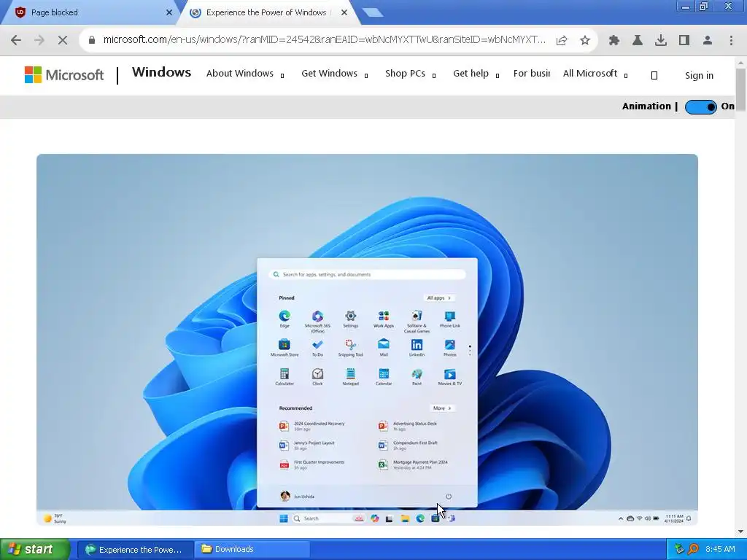The width and height of the screenshot is (747, 560).
Task: Click the search icon in the Microsoft header
Action: tap(654, 75)
